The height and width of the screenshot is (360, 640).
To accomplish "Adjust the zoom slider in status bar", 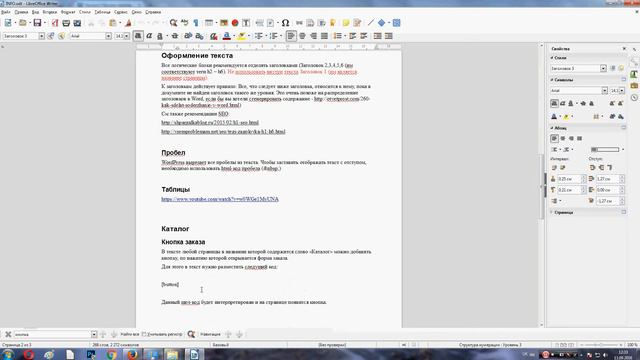I will click(600, 345).
